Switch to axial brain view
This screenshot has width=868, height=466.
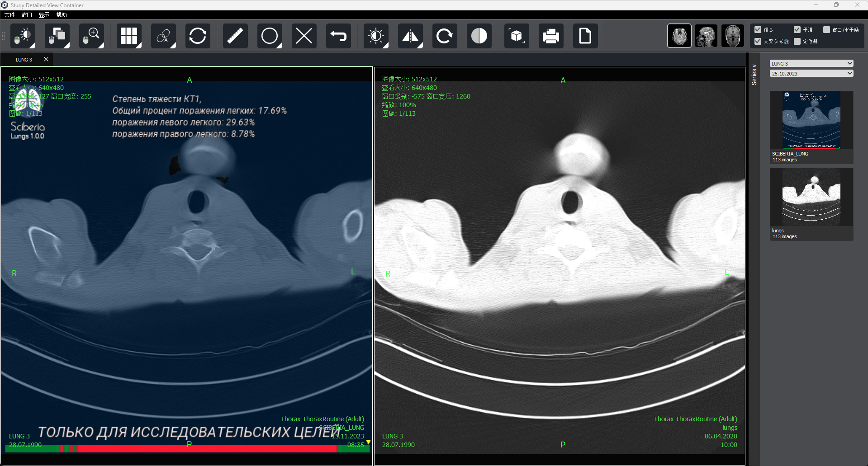point(679,36)
